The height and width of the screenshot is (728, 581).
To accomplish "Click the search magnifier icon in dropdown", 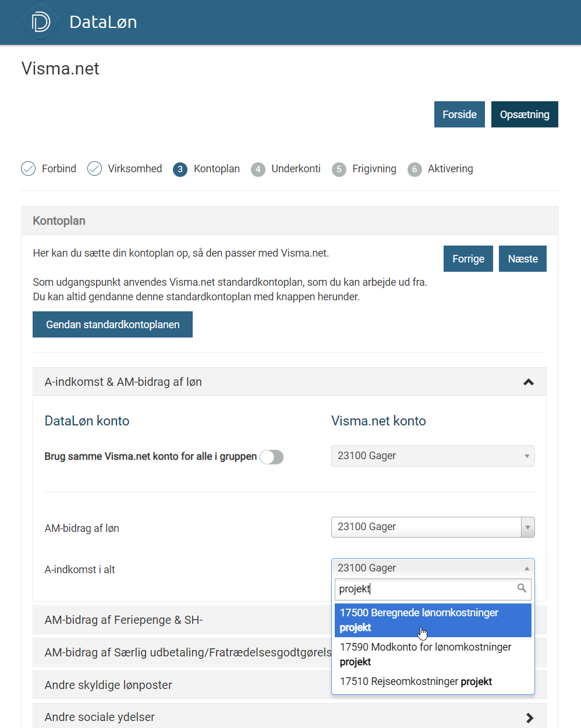I will (522, 588).
